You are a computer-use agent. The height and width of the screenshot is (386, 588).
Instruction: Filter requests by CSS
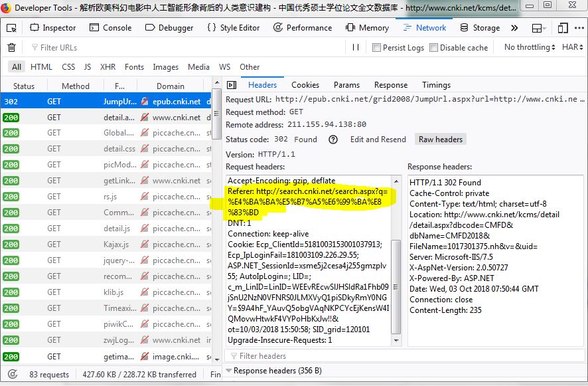point(68,67)
